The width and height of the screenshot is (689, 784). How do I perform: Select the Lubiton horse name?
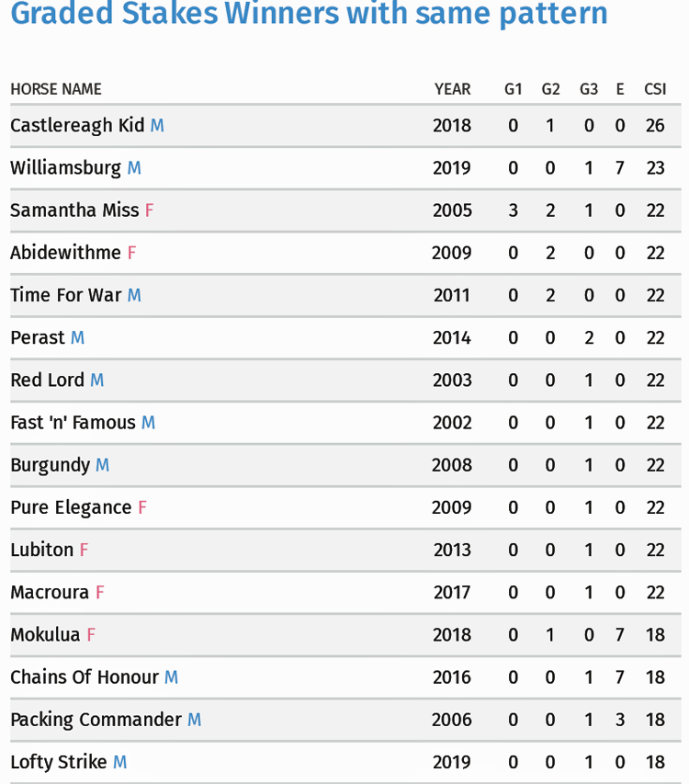pyautogui.click(x=42, y=550)
